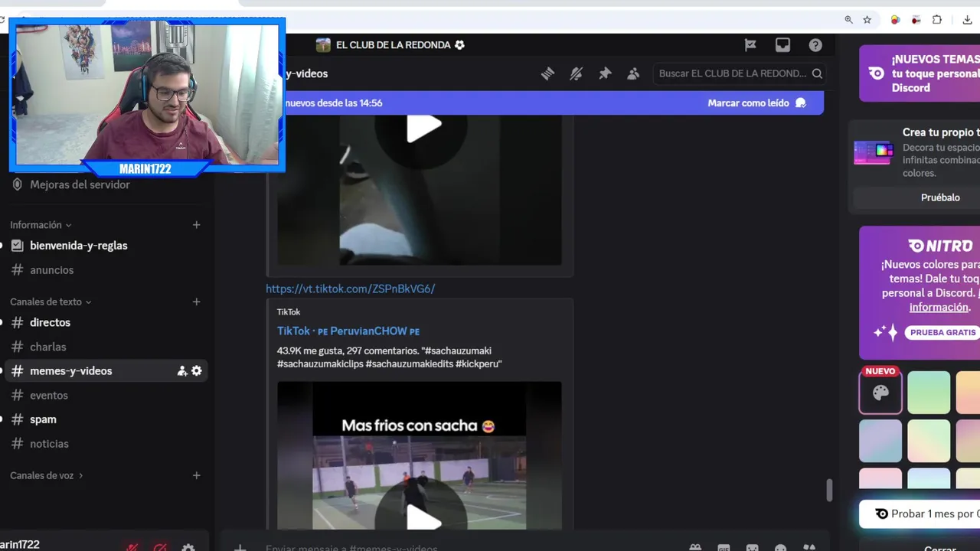Switch to the charlas channel
This screenshot has height=551, width=980.
106,347
